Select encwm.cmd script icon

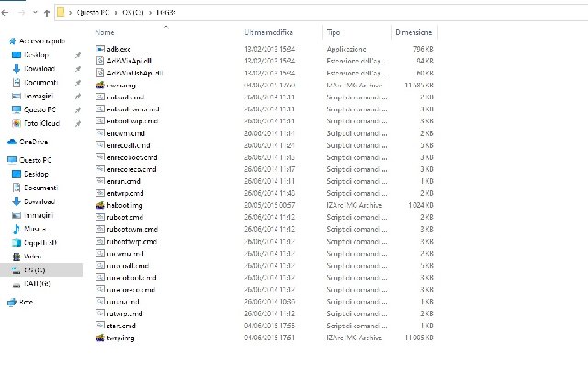pyautogui.click(x=100, y=133)
